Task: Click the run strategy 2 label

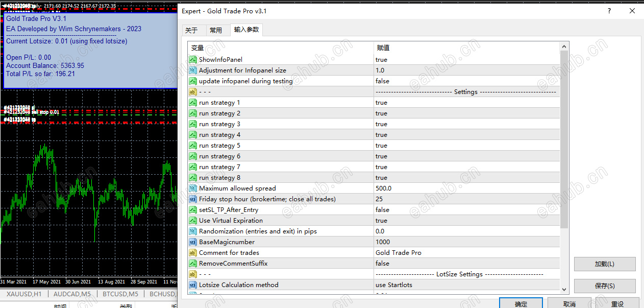Action: point(219,113)
